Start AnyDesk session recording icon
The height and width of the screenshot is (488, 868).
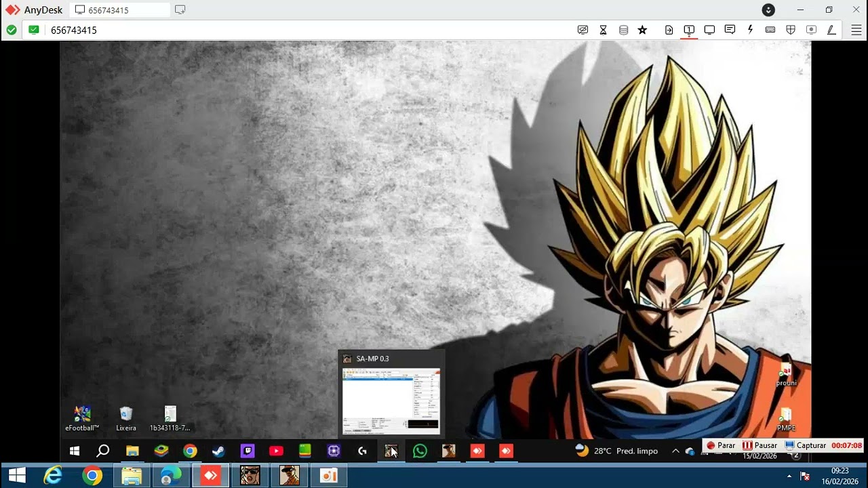811,30
